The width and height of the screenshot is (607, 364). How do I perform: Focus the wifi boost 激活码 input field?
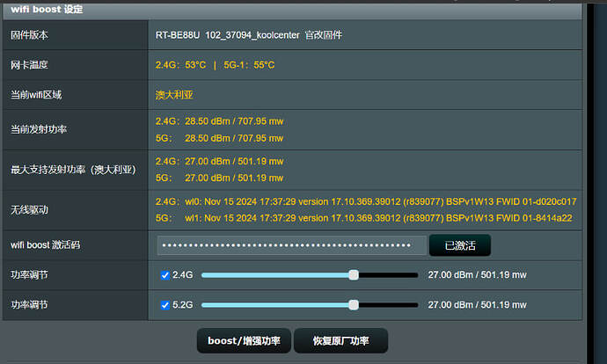point(291,245)
